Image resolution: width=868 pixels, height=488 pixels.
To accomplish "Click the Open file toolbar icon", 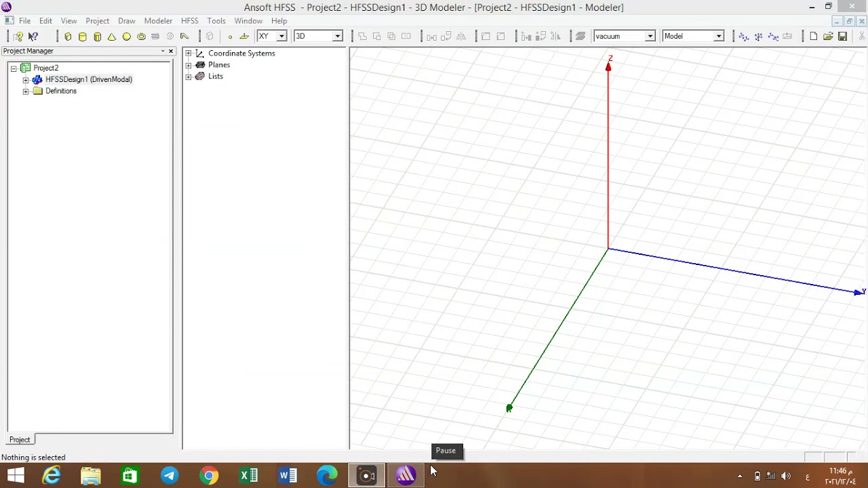I will click(828, 37).
